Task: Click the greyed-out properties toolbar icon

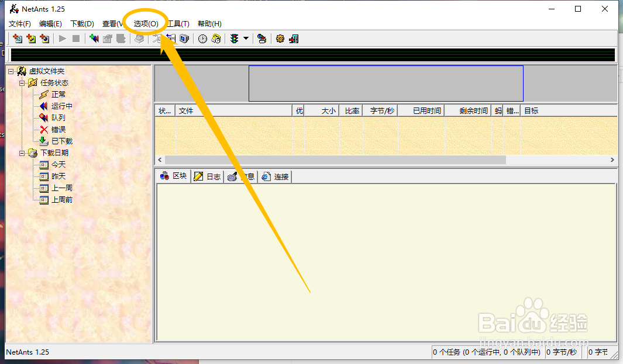Action: (139, 39)
